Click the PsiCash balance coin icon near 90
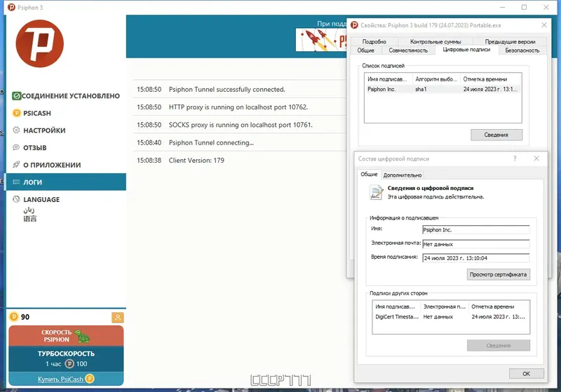 point(13,317)
